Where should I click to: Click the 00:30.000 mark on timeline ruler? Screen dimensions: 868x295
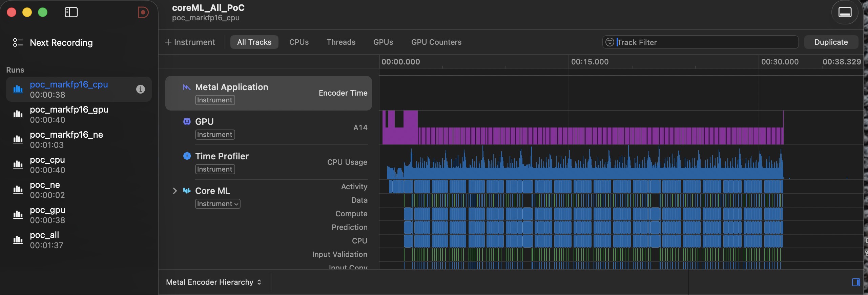pos(780,62)
